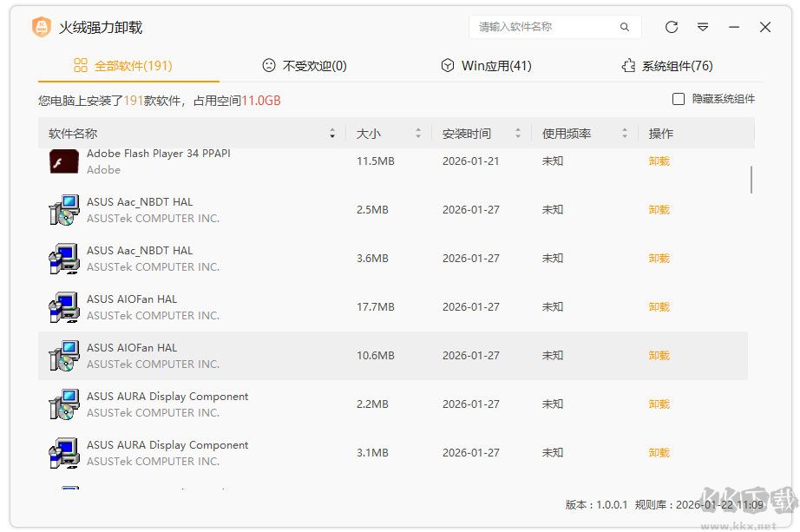Sort by 大小 column arrows
The image size is (800, 532).
click(418, 134)
